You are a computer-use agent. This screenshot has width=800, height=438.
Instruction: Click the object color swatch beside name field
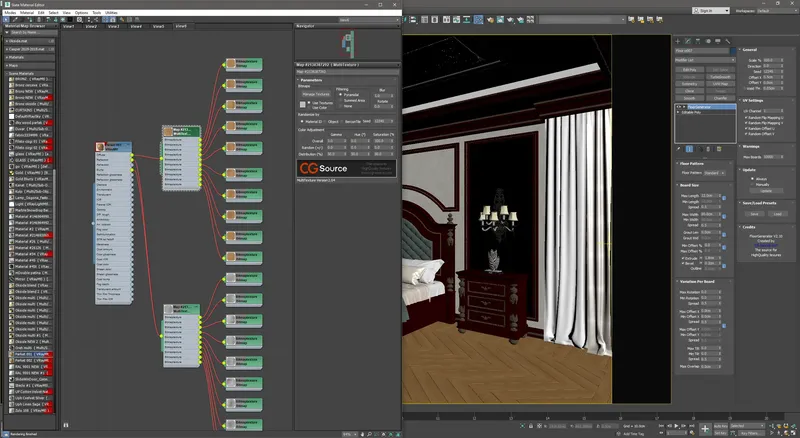click(733, 51)
